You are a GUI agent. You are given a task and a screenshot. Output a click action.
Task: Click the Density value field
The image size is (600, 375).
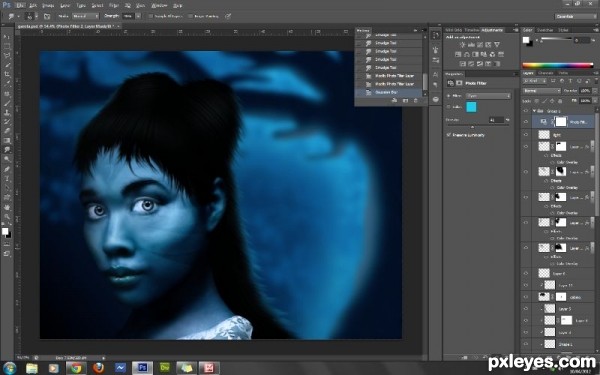coord(497,120)
